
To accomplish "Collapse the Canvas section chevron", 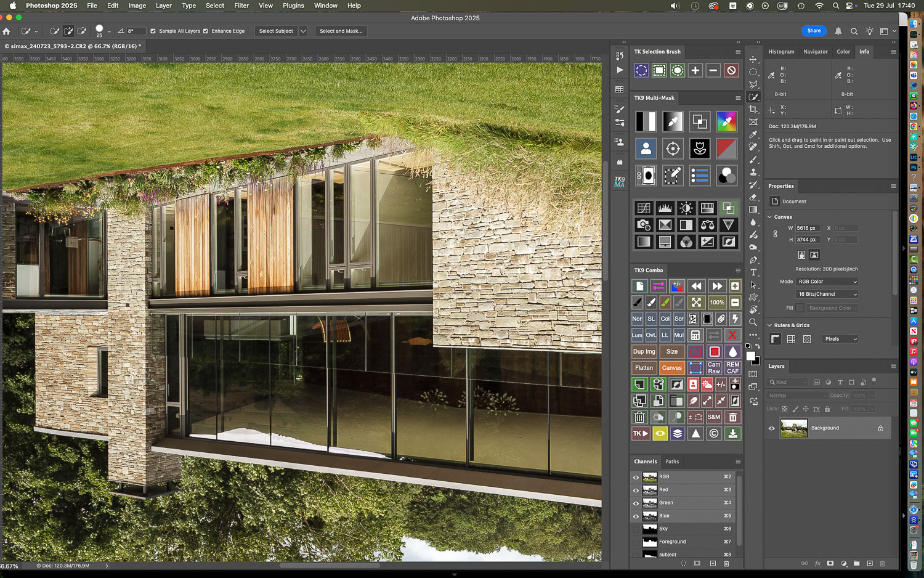I will [x=769, y=217].
